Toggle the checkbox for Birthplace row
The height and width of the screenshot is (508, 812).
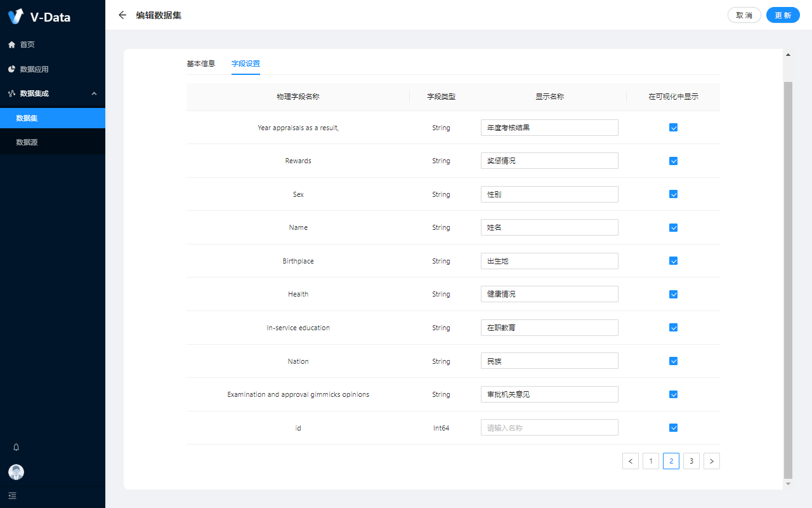point(674,261)
